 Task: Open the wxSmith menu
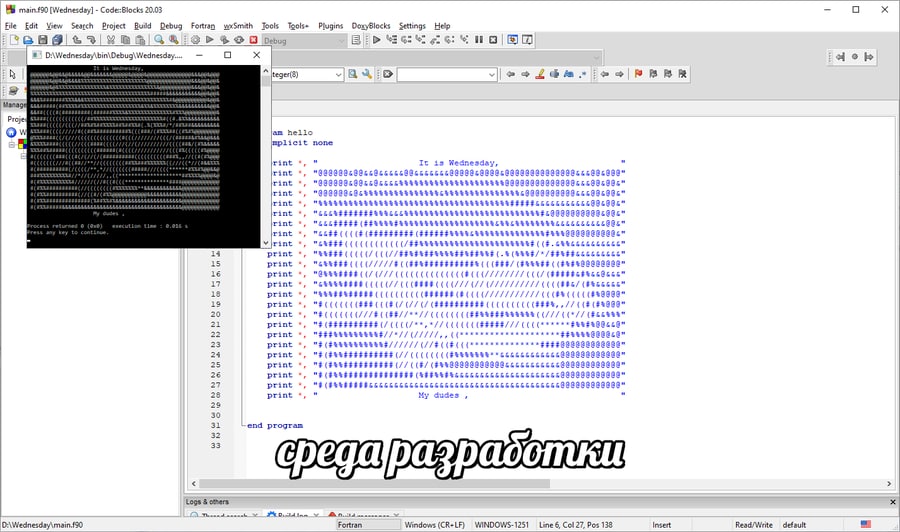pyautogui.click(x=238, y=26)
